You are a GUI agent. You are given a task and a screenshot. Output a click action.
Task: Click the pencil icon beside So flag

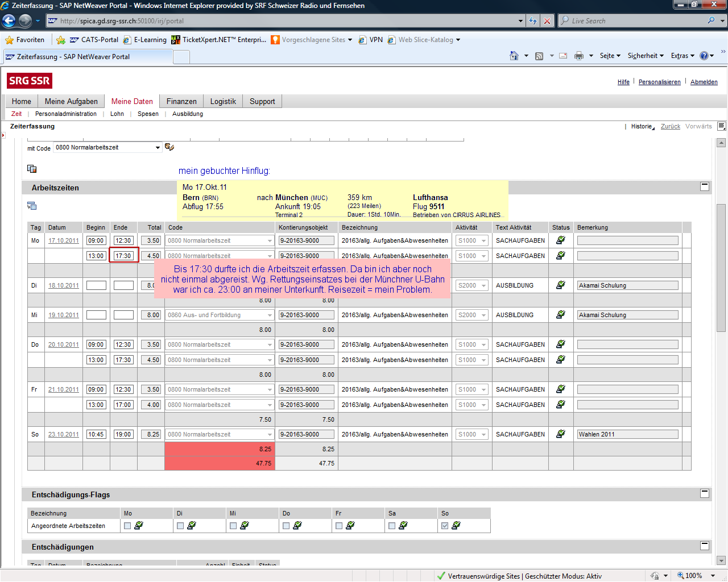(456, 526)
